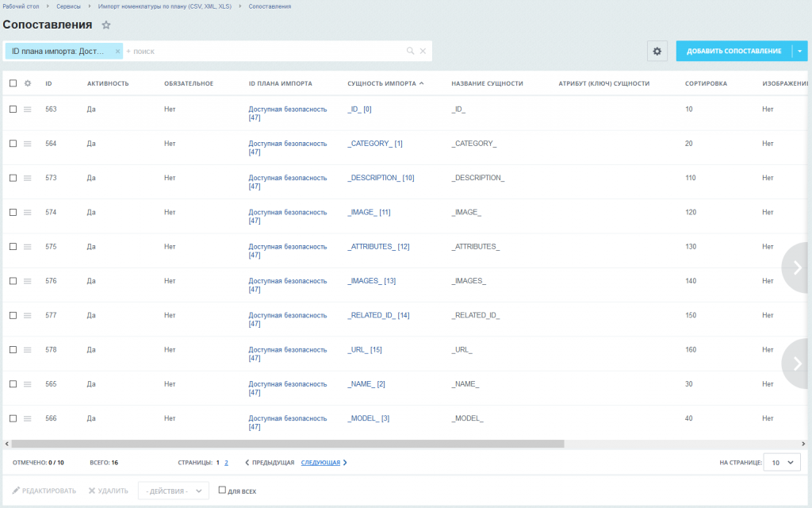This screenshot has height=508, width=812.
Task: Sort by 'Сущность импорта' column header
Action: [385, 83]
